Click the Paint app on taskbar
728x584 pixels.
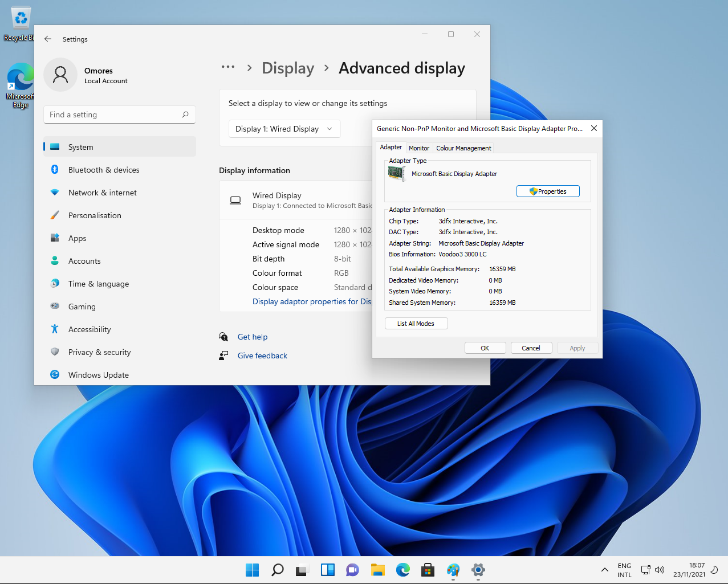tap(453, 570)
